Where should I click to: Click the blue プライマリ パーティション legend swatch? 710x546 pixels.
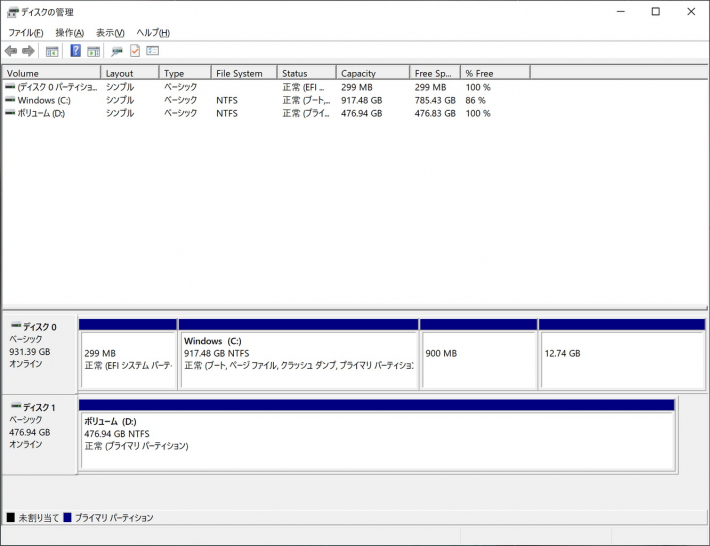coord(67,518)
